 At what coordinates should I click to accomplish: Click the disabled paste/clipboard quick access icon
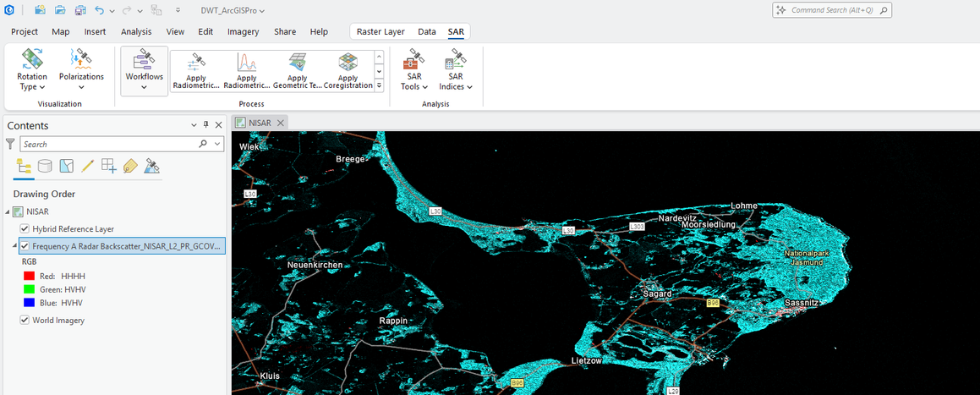(x=156, y=10)
